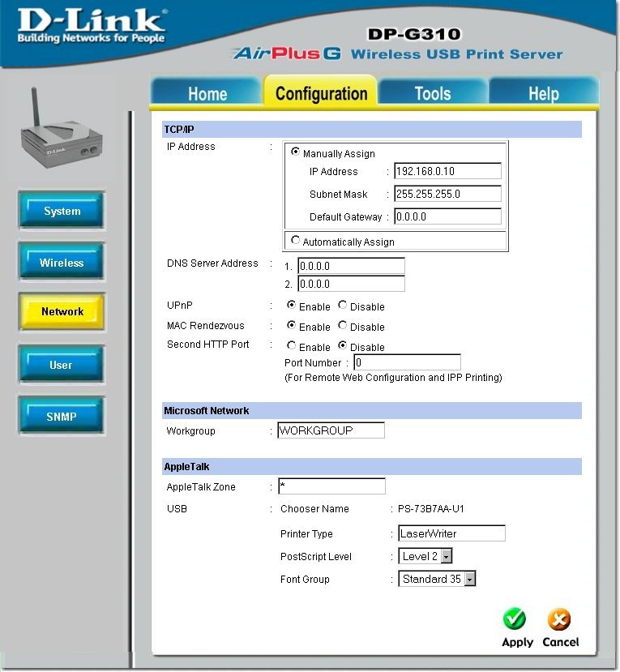Click the TCP/IP section header
Image resolution: width=620 pixels, height=672 pixels.
pos(371,129)
